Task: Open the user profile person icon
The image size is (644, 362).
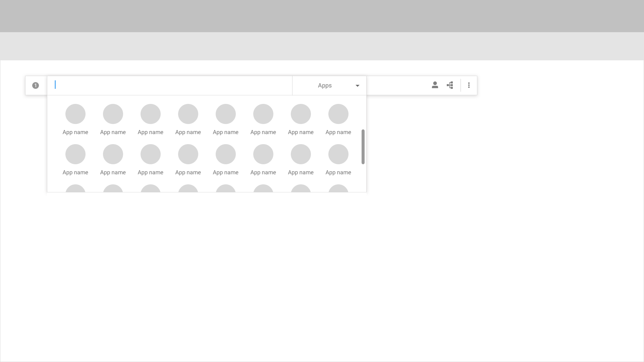Action: [435, 85]
